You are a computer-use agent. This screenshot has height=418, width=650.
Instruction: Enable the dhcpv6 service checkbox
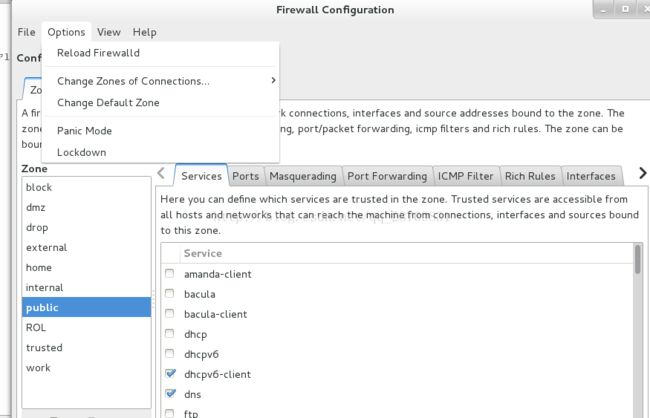pos(170,353)
